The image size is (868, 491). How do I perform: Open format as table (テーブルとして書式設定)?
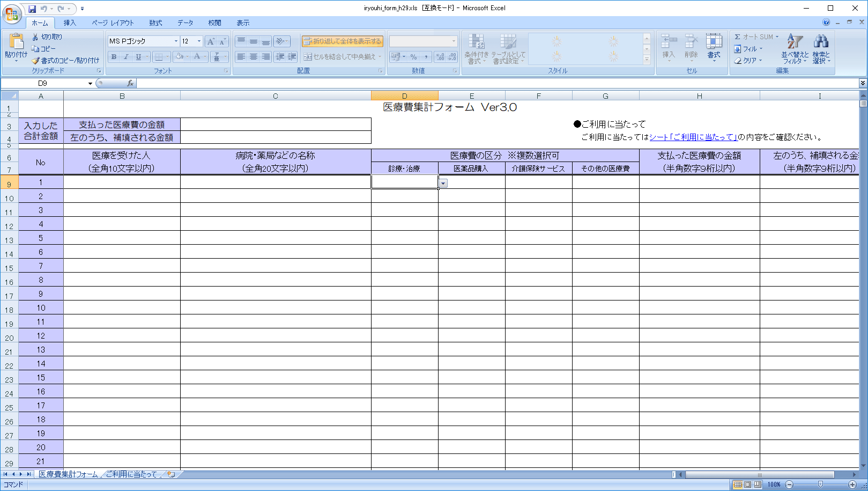click(508, 49)
